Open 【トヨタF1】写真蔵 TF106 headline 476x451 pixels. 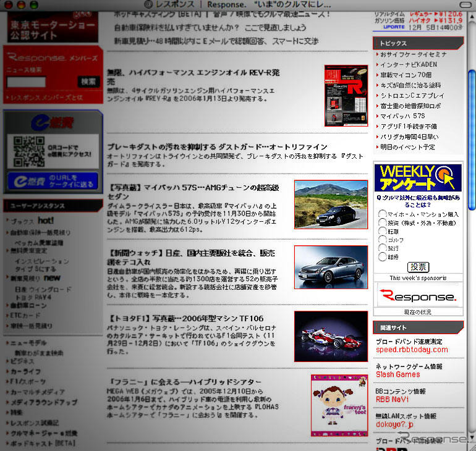click(x=185, y=318)
